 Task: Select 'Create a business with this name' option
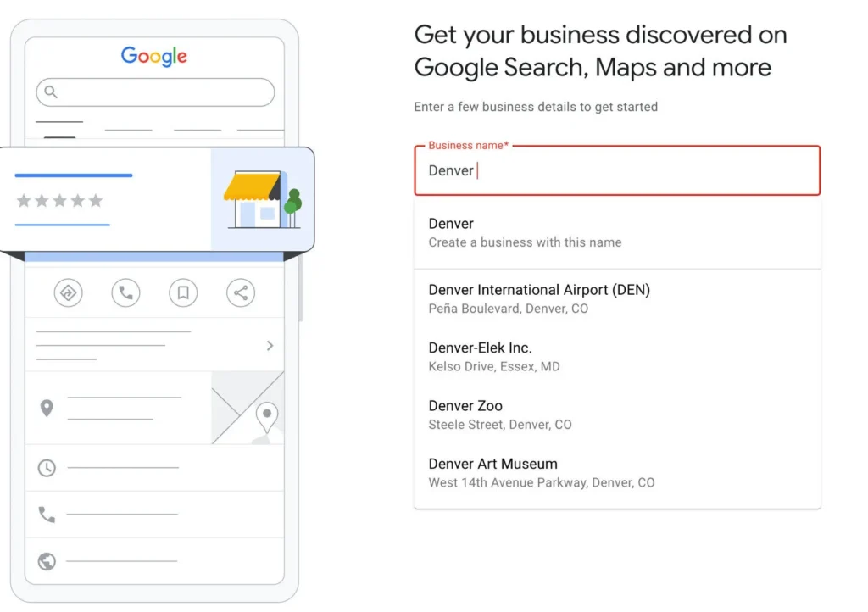[617, 233]
